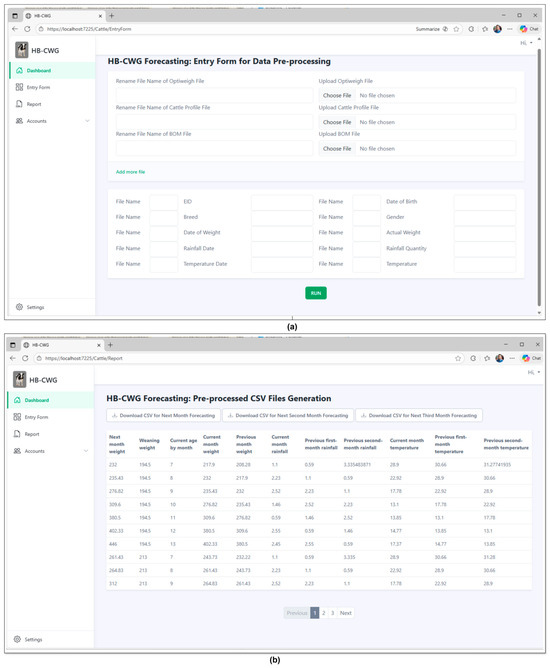The width and height of the screenshot is (550, 668).
Task: Expand Accounts chevron in upper sidebar
Action: pyautogui.click(x=87, y=121)
